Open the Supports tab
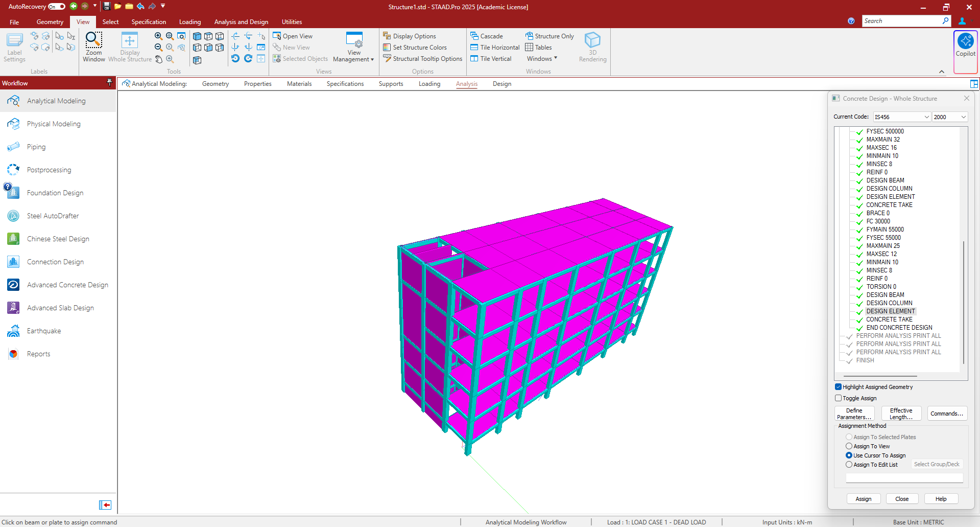Viewport: 980px width, 527px height. coord(391,84)
